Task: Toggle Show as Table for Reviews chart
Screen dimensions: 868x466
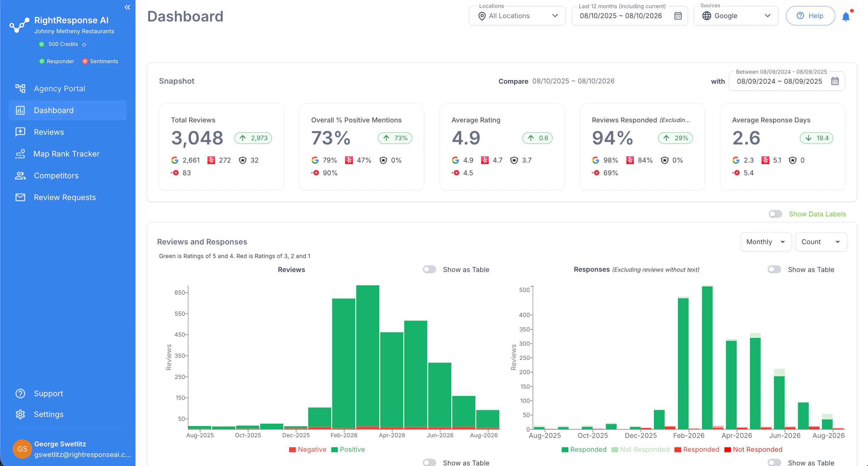Action: (x=429, y=269)
